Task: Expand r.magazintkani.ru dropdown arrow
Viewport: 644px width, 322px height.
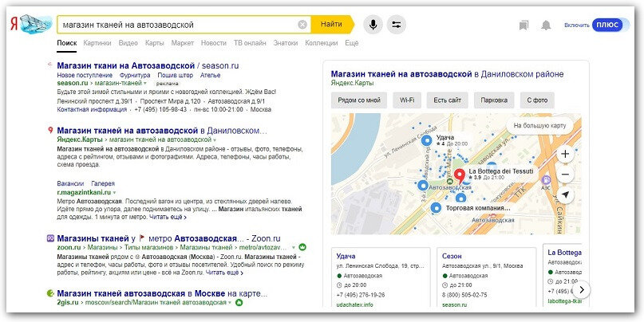Action: 115,192
